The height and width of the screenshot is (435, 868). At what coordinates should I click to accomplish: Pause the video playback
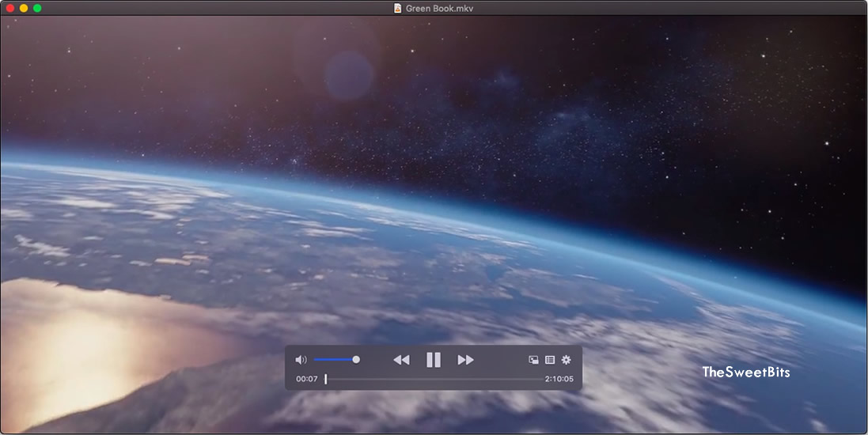(x=434, y=361)
